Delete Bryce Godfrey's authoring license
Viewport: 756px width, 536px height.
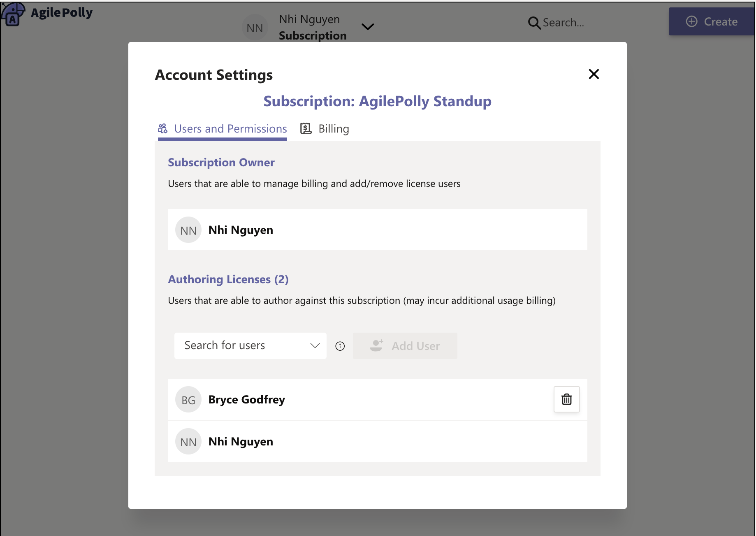click(566, 399)
